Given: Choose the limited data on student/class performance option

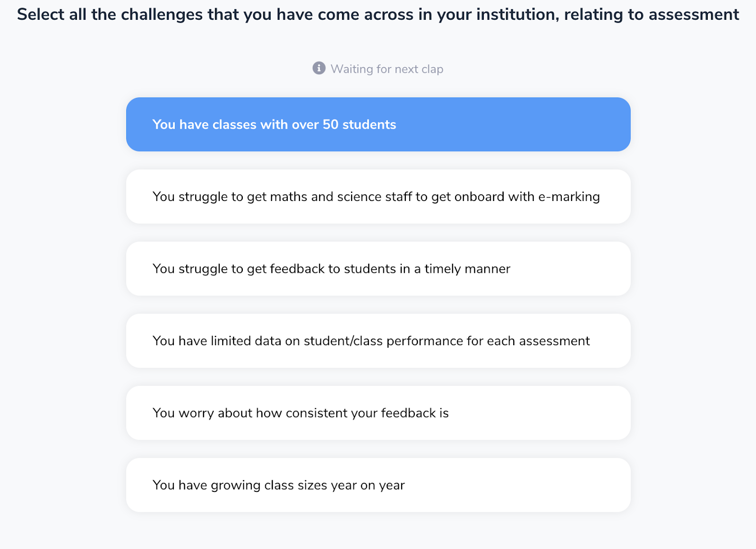Looking at the screenshot, I should [378, 341].
